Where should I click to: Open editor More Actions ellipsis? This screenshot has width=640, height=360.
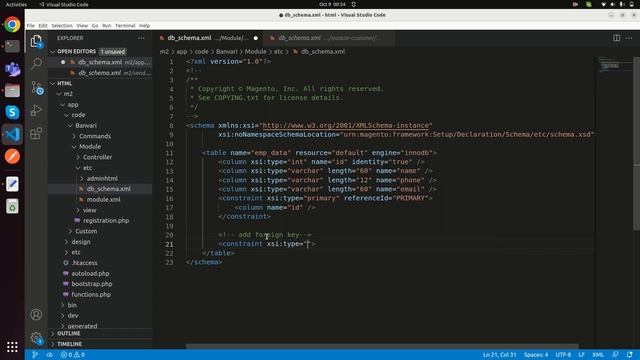point(629,38)
